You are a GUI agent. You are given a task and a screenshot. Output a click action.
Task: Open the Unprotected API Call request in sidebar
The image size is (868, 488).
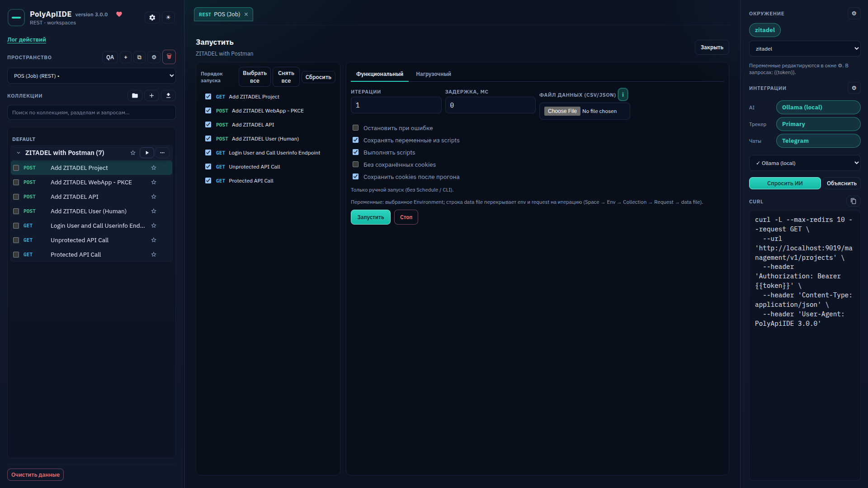(91, 240)
